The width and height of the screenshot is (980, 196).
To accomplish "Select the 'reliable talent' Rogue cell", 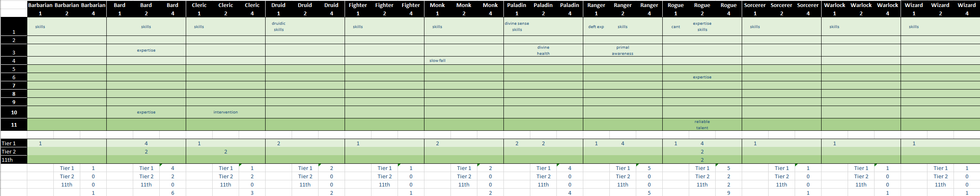I will tap(702, 125).
